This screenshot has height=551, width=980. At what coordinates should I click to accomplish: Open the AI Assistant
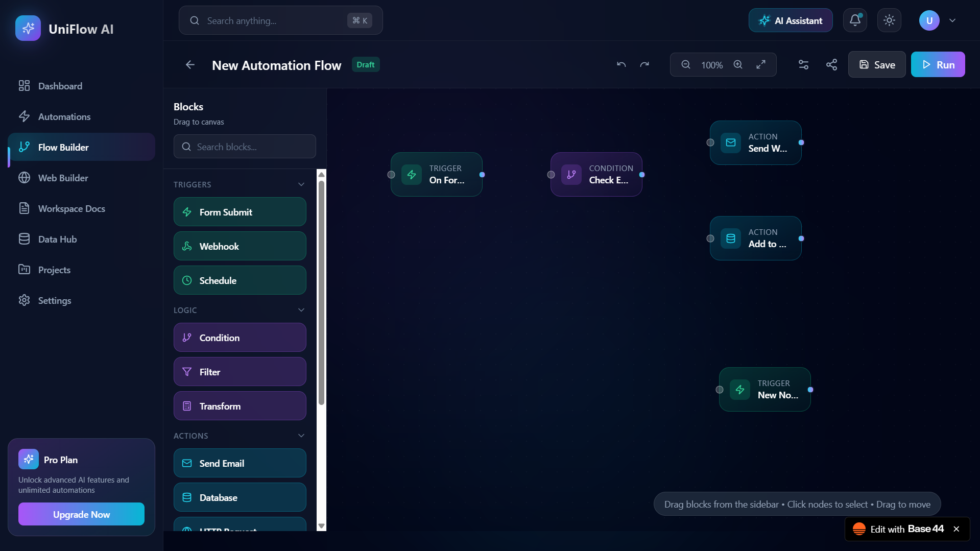(x=790, y=20)
